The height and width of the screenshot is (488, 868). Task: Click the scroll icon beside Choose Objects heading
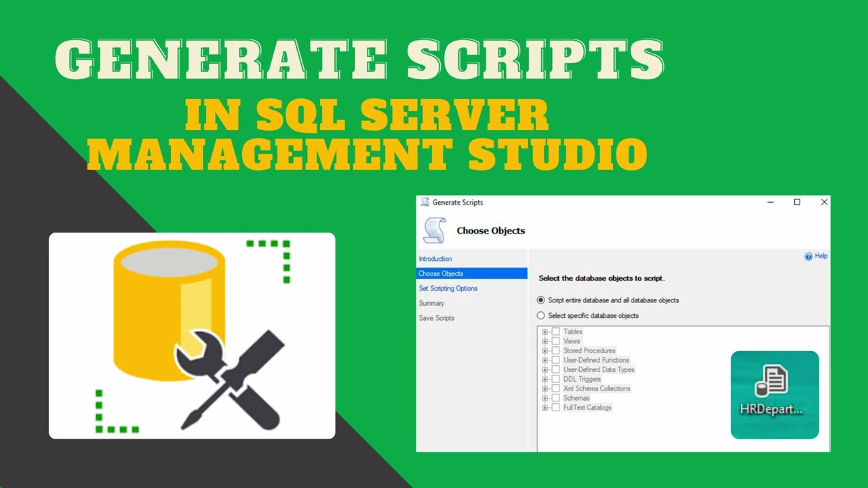435,230
